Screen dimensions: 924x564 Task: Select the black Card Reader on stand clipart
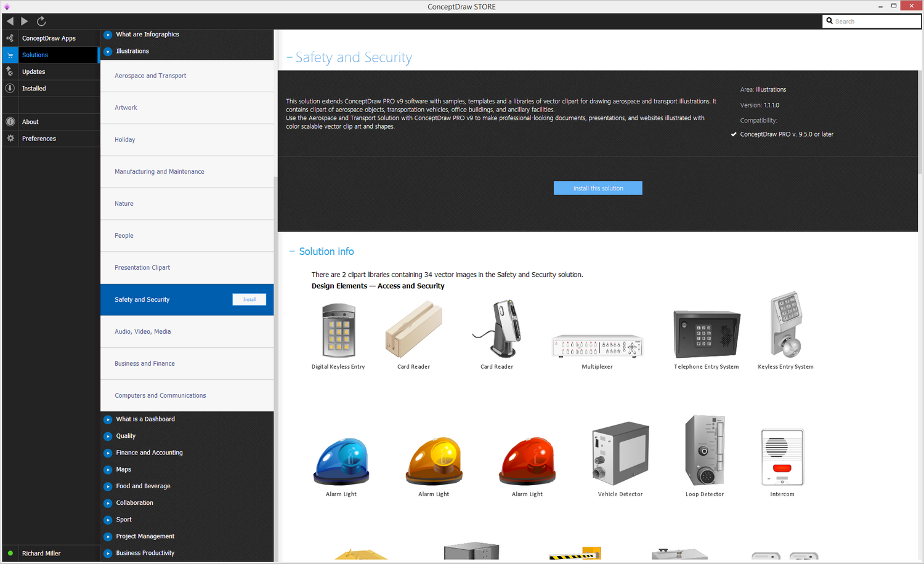pyautogui.click(x=497, y=328)
